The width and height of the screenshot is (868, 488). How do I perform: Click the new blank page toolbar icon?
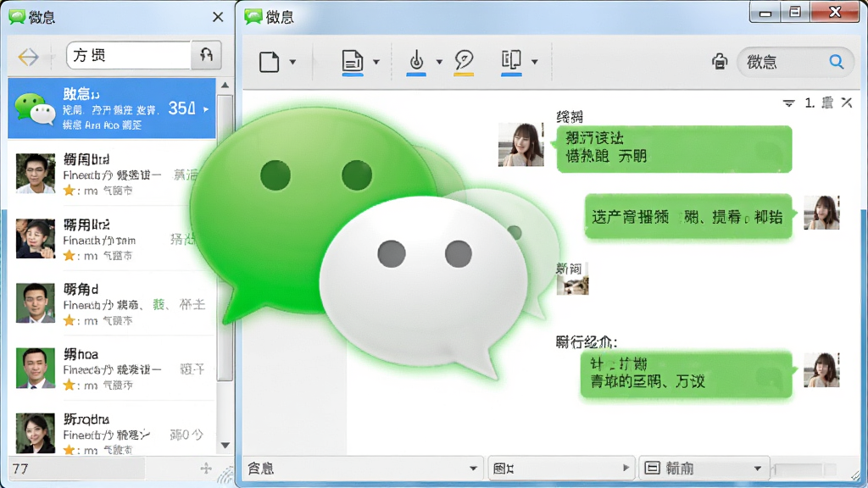[x=269, y=61]
